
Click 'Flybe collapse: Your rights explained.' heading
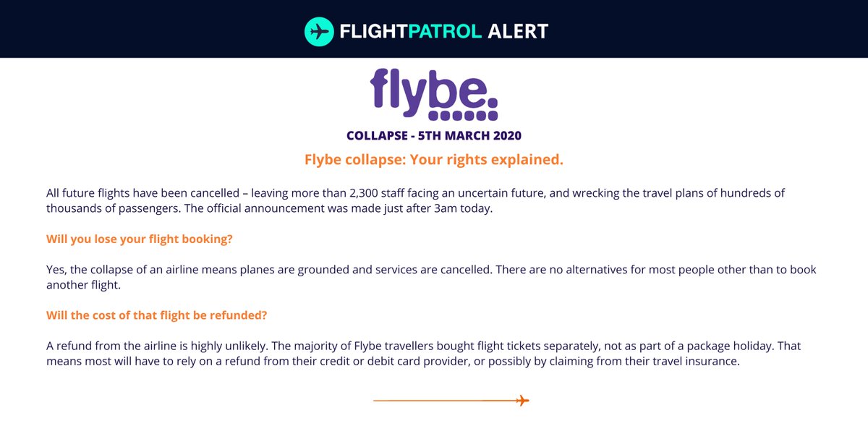pyautogui.click(x=434, y=160)
